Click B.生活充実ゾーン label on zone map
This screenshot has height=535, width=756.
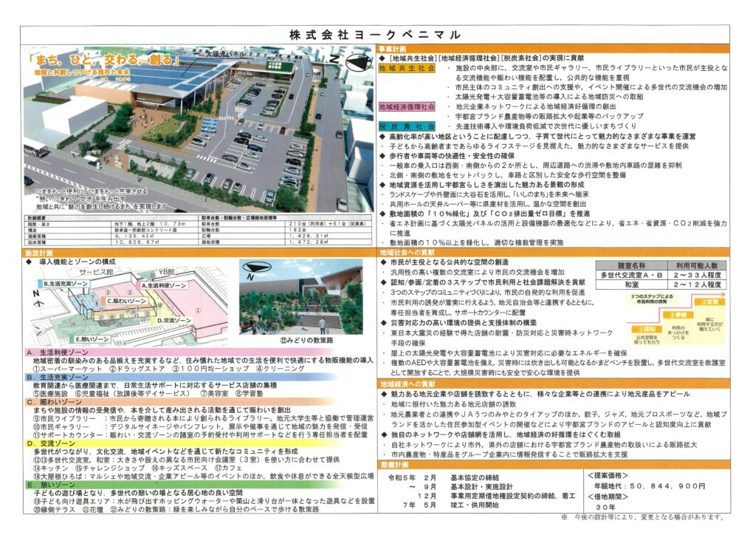click(66, 284)
